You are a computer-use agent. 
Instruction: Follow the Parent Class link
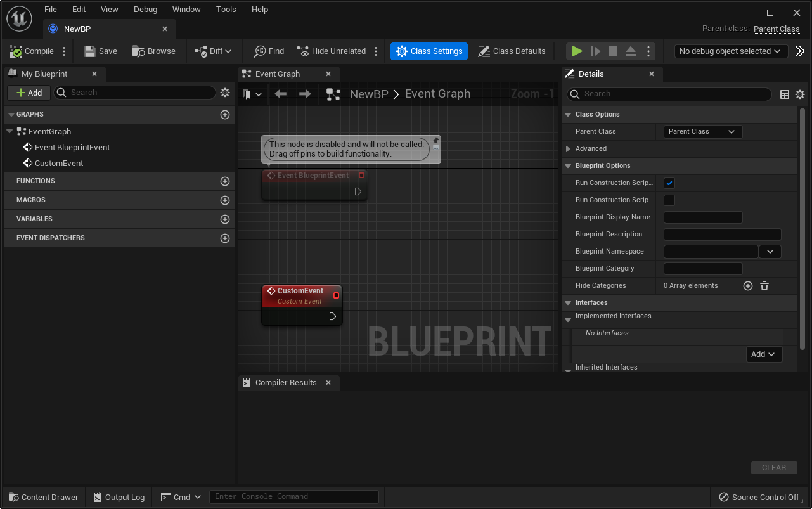[x=777, y=29]
